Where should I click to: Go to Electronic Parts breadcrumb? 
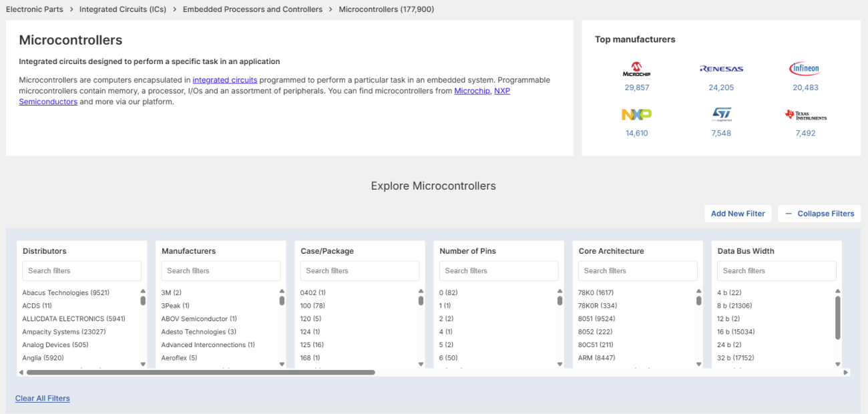35,9
